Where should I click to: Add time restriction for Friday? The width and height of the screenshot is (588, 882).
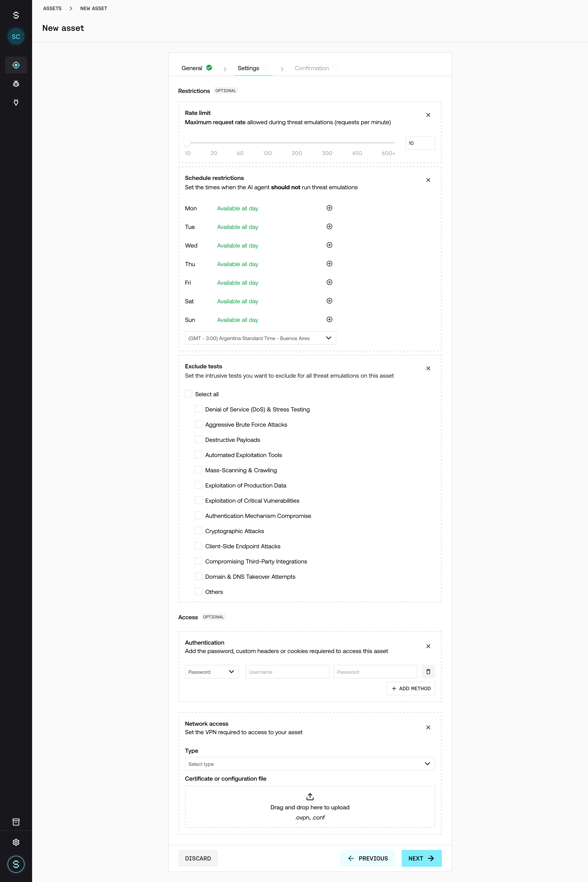point(329,282)
